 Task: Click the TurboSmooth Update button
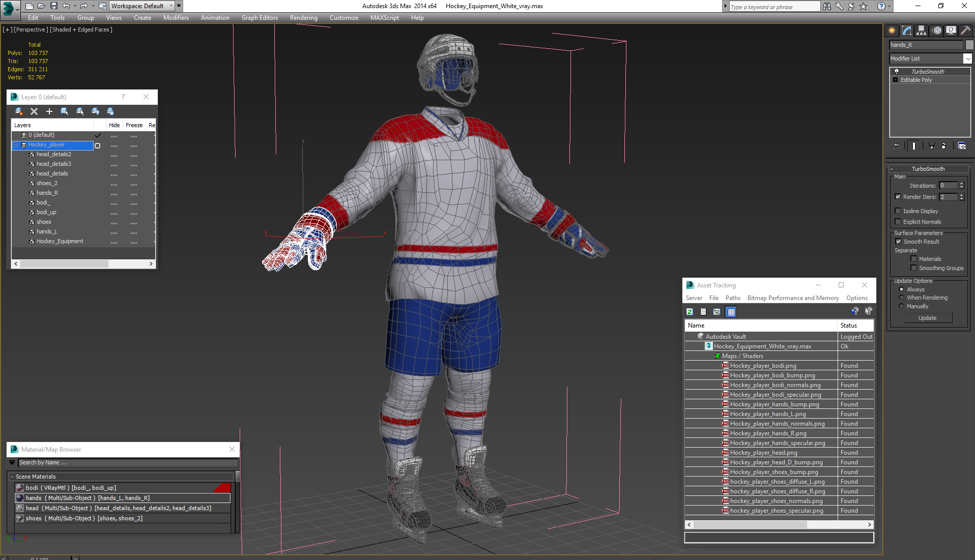click(928, 318)
